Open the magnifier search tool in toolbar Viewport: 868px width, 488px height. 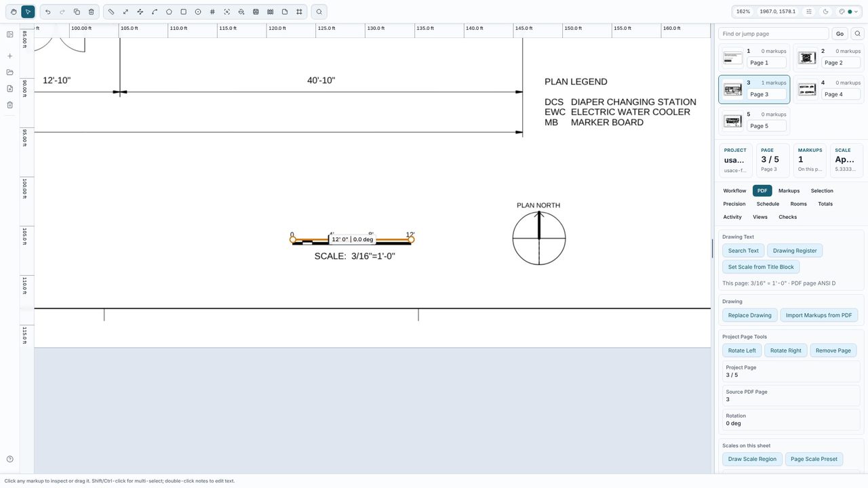319,12
